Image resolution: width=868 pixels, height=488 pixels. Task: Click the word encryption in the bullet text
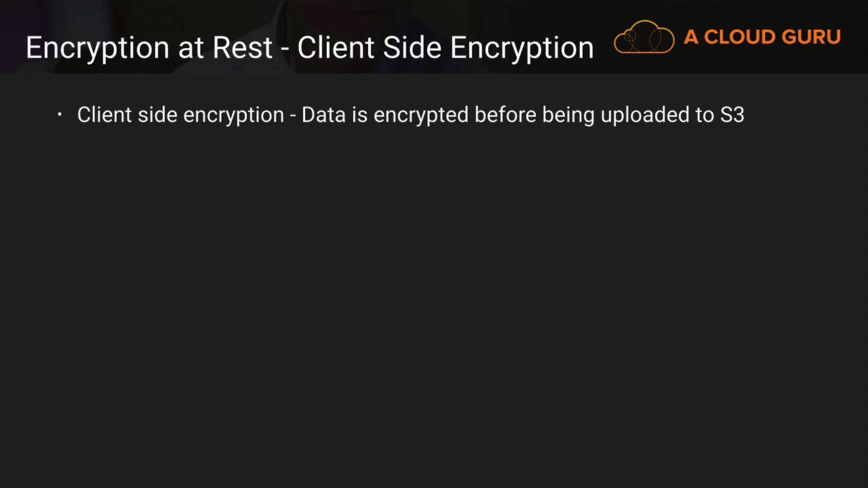234,115
